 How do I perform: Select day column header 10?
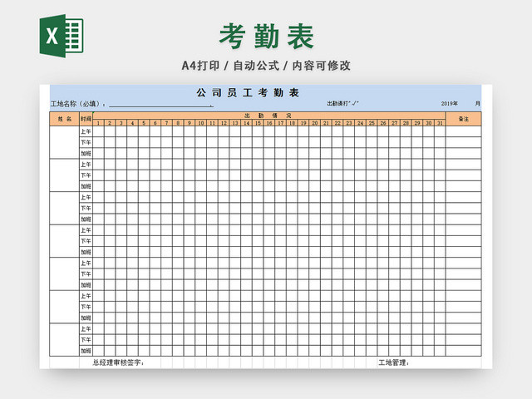(x=201, y=123)
